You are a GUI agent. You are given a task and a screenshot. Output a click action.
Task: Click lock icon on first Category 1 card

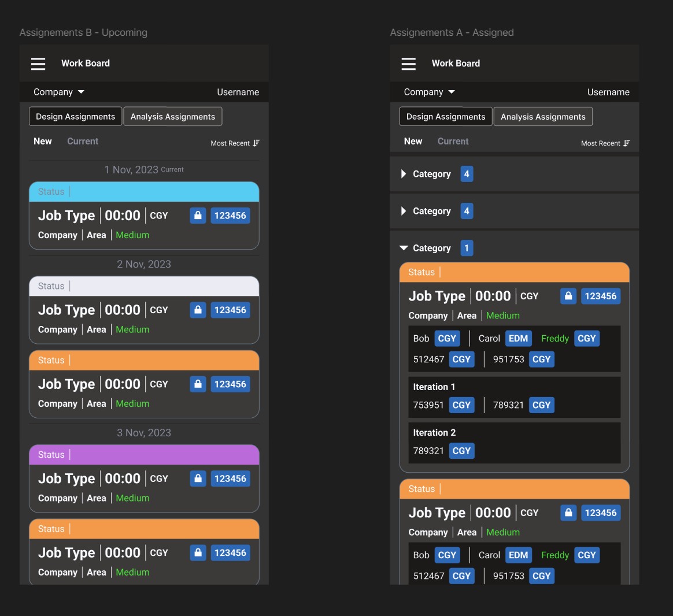click(x=568, y=296)
